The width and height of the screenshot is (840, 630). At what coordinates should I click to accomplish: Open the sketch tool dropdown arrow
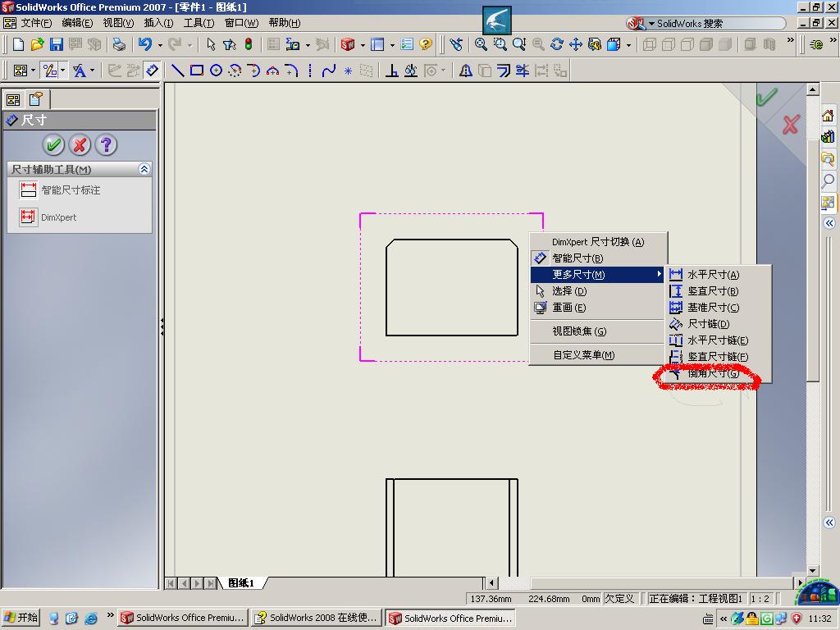tap(63, 71)
